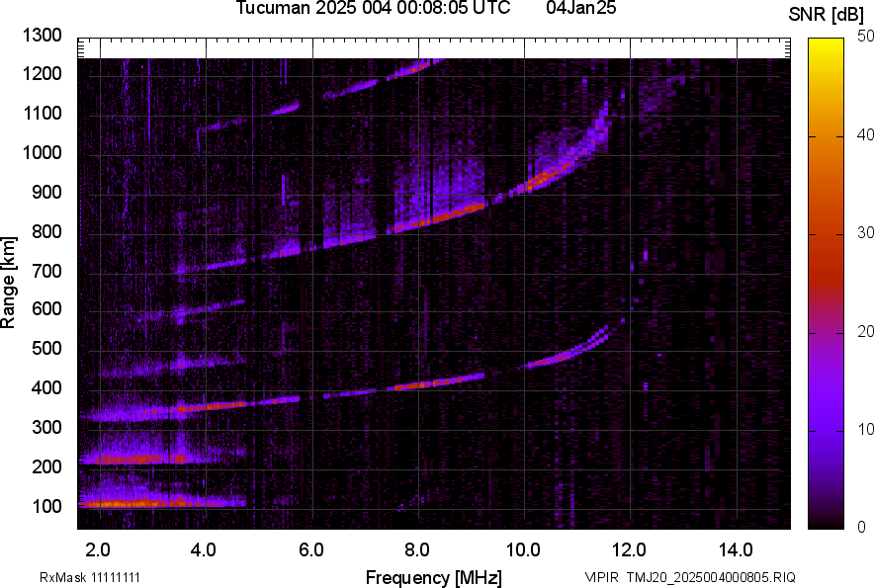Screen dimensions: 874x588
Task: Click the Tucuman timestamp title text
Action: point(373,9)
